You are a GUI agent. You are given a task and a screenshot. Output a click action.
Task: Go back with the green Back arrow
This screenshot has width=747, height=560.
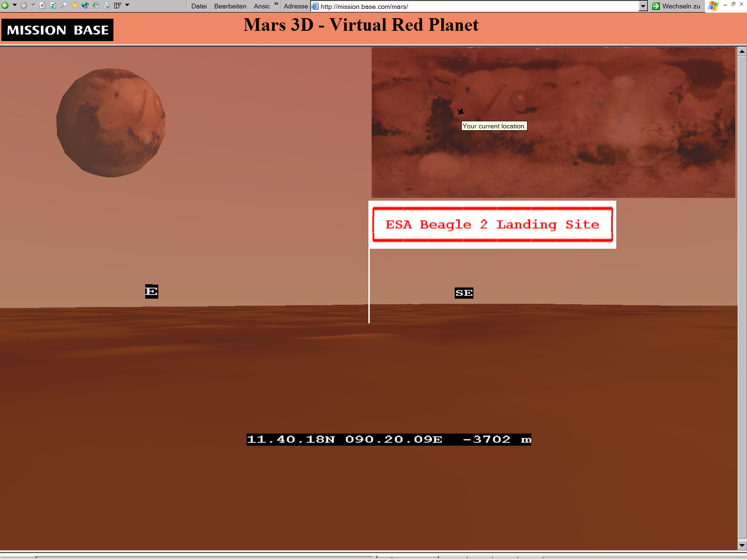(x=5, y=6)
